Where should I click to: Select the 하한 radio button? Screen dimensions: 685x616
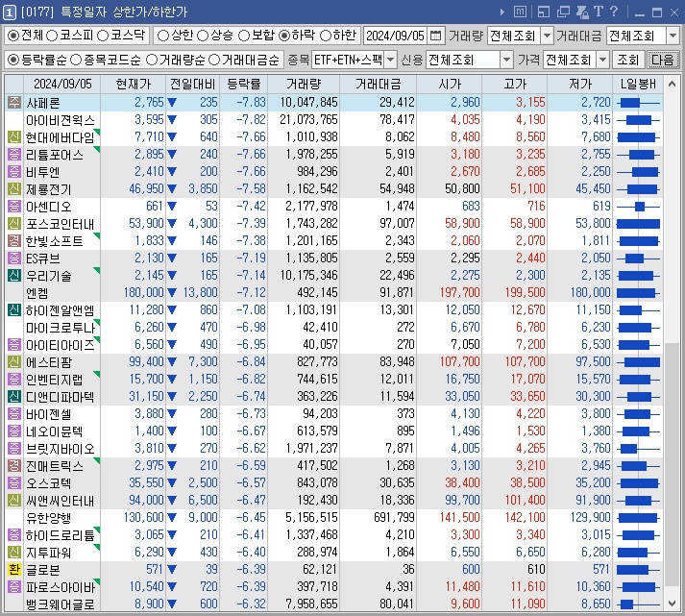pos(326,36)
